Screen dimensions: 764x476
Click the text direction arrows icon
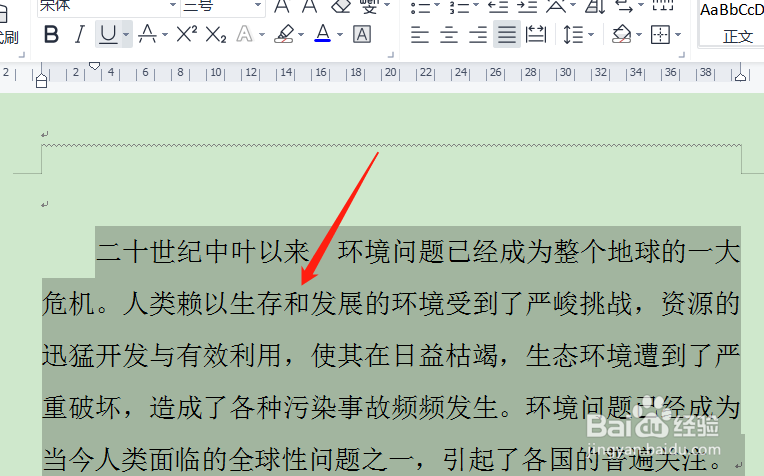point(624,6)
